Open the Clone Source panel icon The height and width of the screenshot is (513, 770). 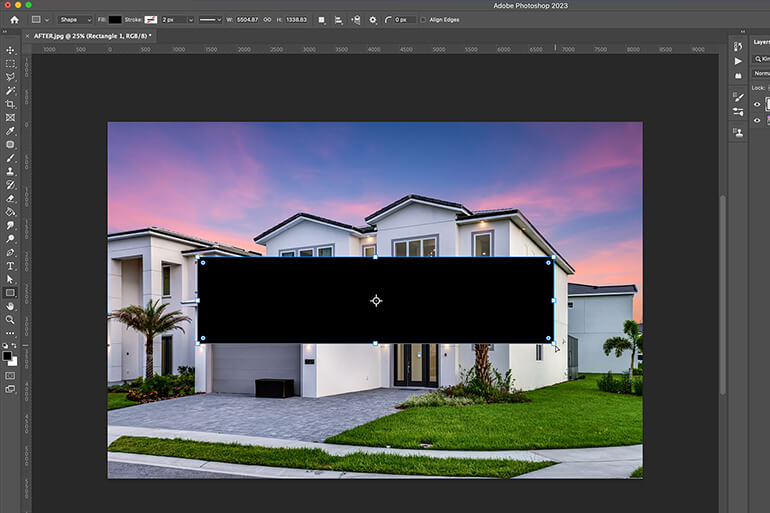click(738, 133)
